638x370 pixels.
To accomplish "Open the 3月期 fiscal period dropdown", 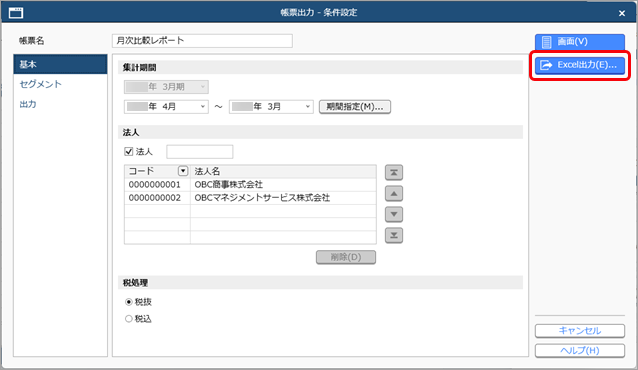I will (166, 87).
